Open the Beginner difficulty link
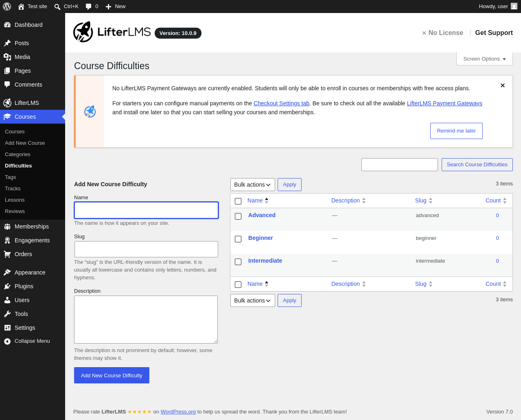521x420 pixels. pyautogui.click(x=260, y=238)
